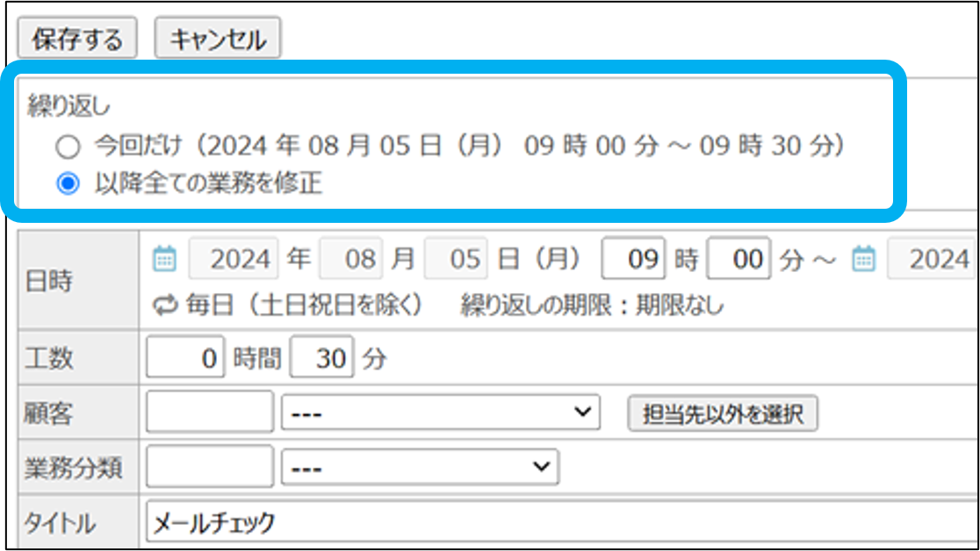Open the end date calendar icon

pyautogui.click(x=864, y=259)
